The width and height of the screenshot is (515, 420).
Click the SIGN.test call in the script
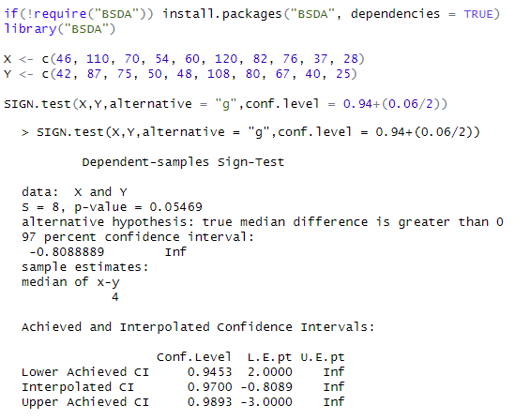(226, 104)
